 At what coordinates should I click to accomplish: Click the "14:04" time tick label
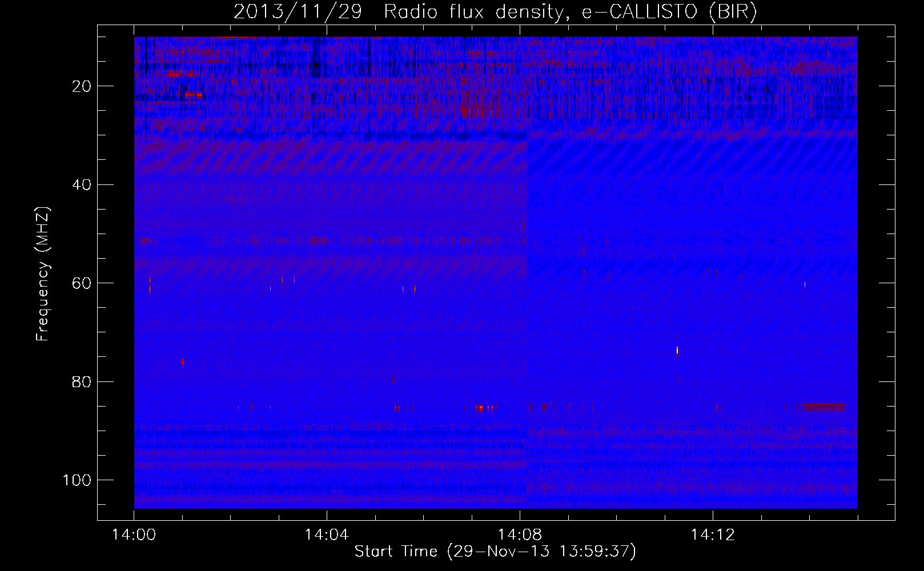tap(327, 535)
